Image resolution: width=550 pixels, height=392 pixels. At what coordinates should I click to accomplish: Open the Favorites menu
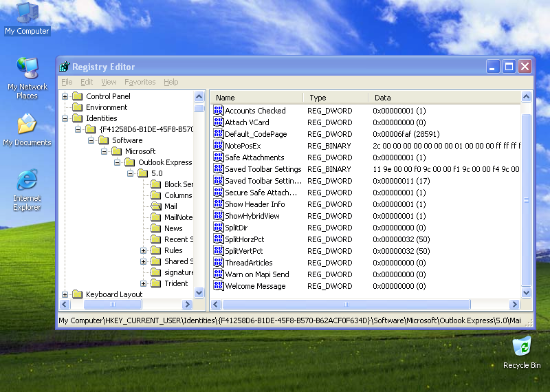[x=140, y=82]
